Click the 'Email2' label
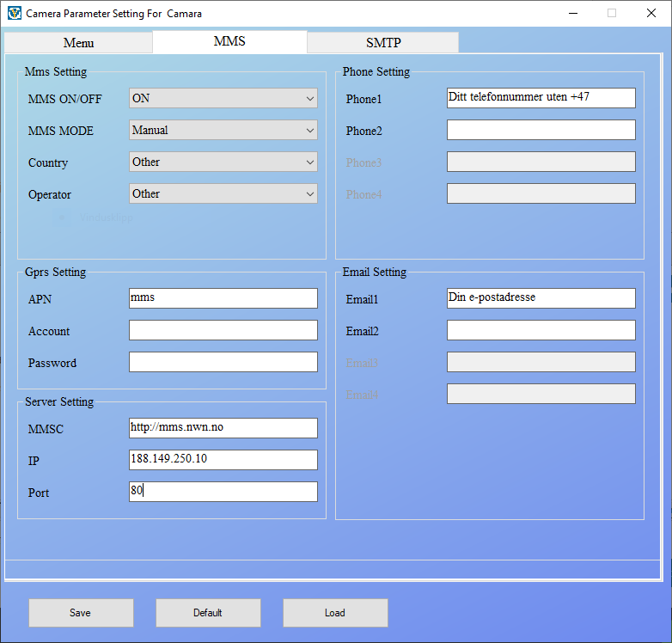 pyautogui.click(x=362, y=331)
